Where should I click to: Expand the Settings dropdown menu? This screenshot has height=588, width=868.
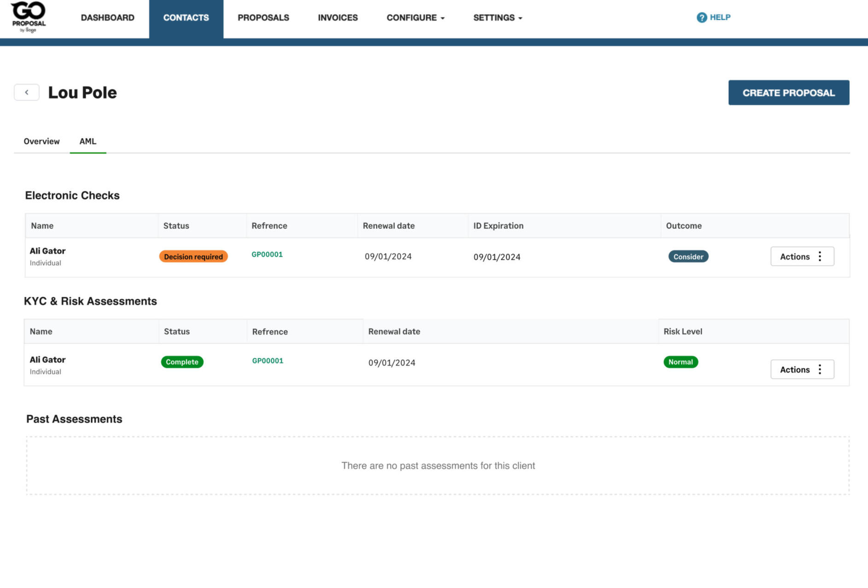coord(497,18)
